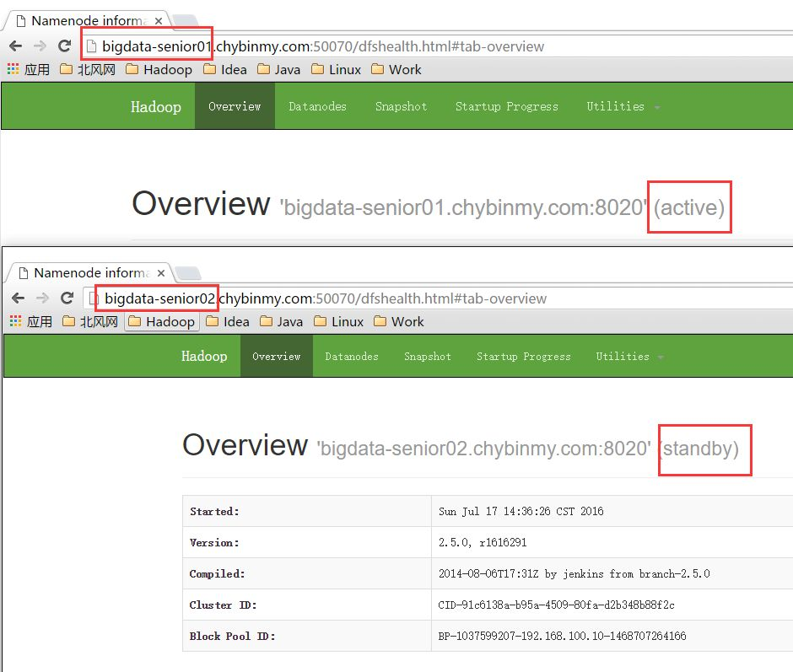Close the Namenode tab in top window
Viewport: 793px width, 672px height.
[159, 21]
